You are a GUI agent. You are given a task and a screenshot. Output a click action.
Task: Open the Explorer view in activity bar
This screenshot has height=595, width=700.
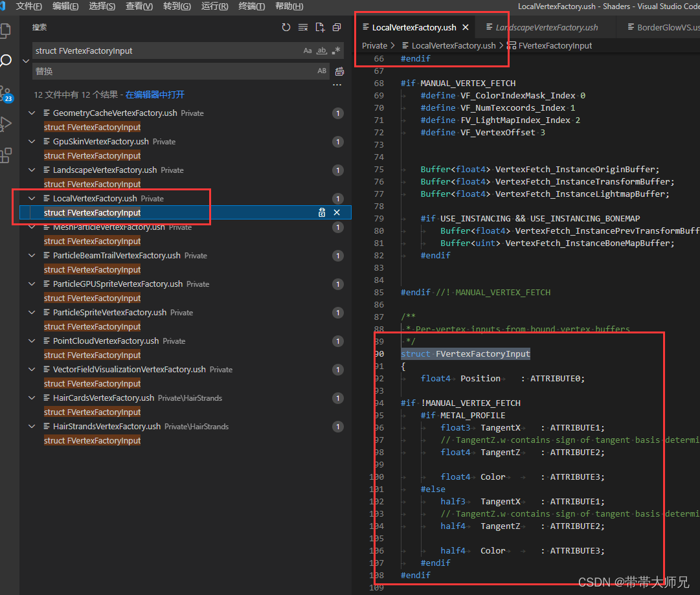point(5,30)
